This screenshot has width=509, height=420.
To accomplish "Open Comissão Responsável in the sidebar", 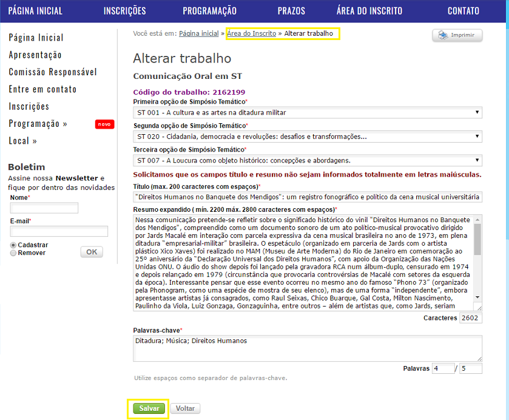I will point(53,72).
